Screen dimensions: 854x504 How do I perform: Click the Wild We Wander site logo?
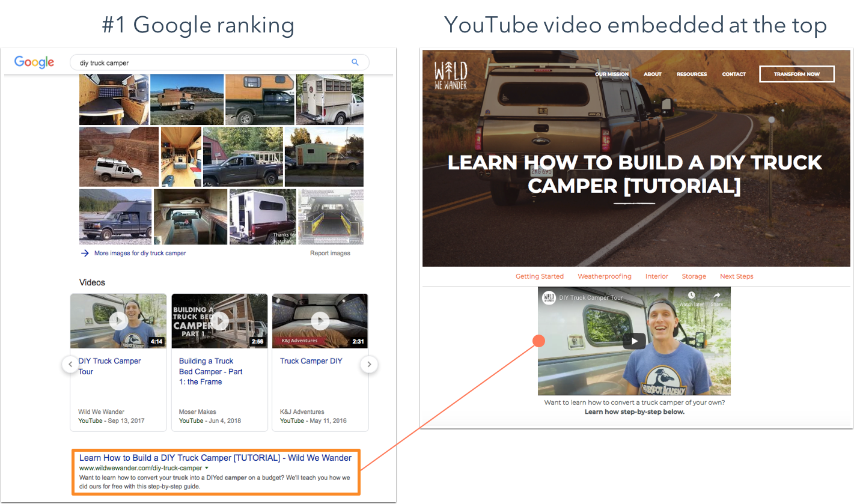(x=451, y=75)
